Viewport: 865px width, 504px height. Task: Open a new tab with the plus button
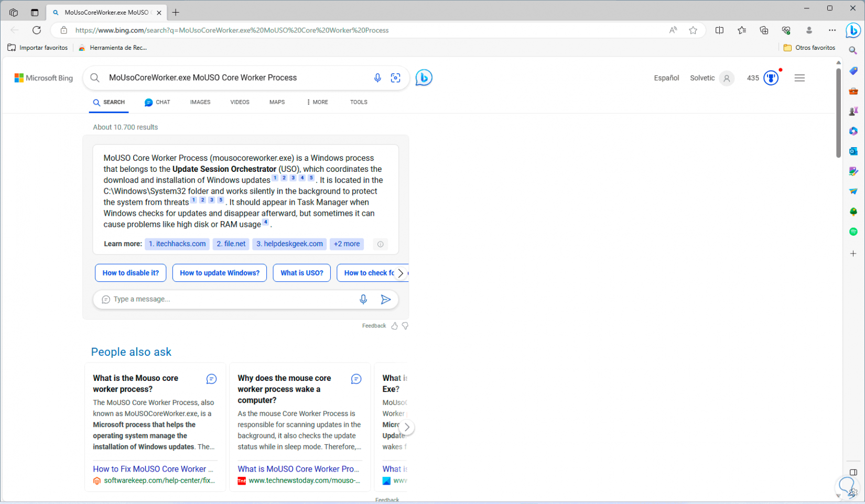tap(176, 13)
